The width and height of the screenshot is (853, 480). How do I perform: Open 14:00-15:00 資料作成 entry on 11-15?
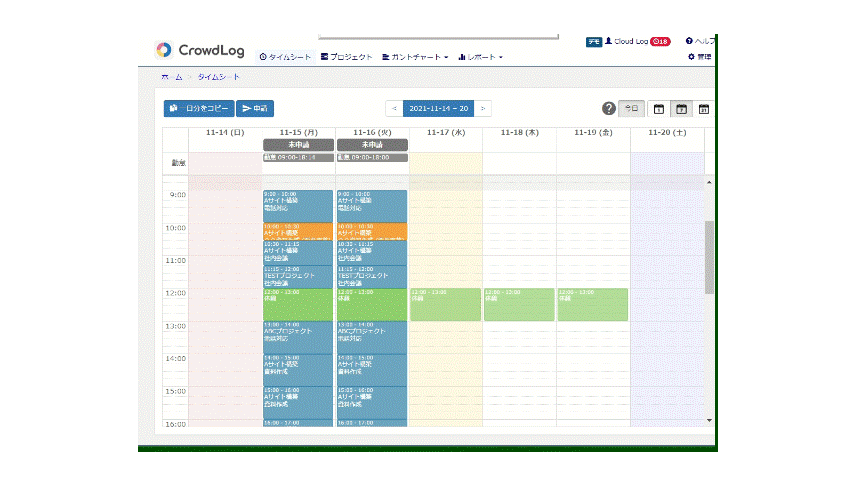298,370
